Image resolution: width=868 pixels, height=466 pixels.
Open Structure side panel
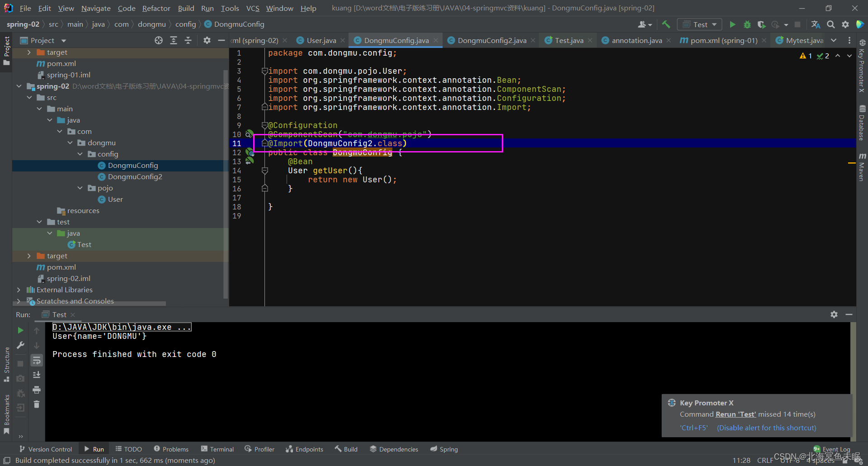7,364
